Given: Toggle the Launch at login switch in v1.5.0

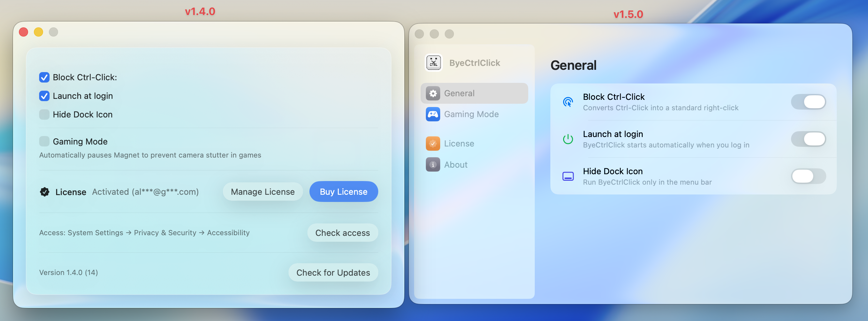Looking at the screenshot, I should [808, 139].
